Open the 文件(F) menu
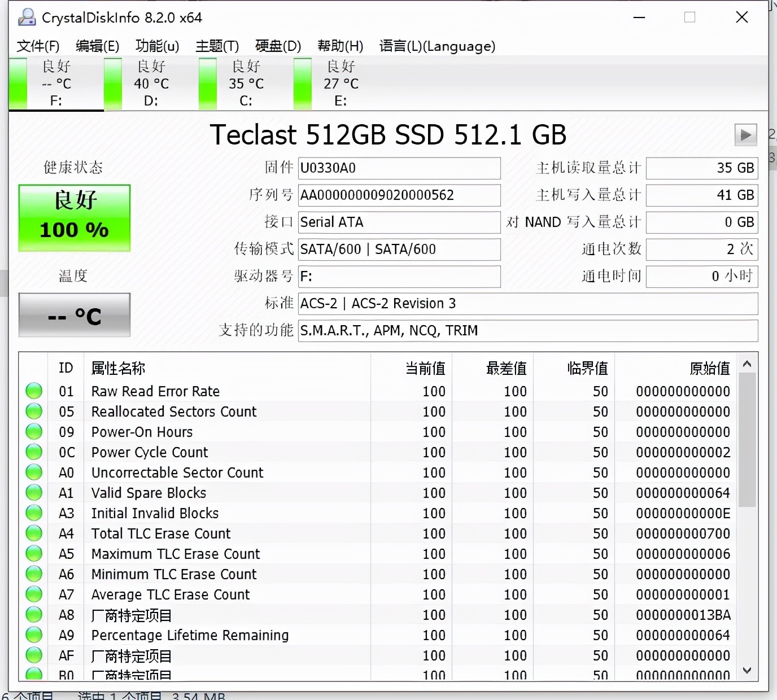Viewport: 777px width, 700px height. click(38, 46)
